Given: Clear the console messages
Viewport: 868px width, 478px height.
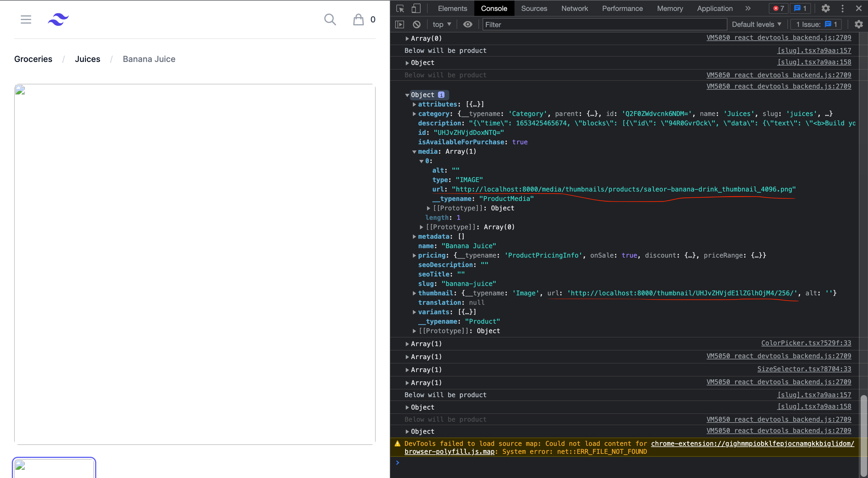Looking at the screenshot, I should 417,24.
